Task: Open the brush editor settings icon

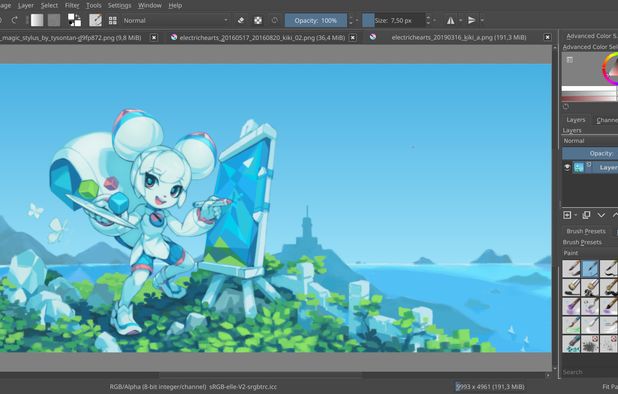Action: coord(95,20)
